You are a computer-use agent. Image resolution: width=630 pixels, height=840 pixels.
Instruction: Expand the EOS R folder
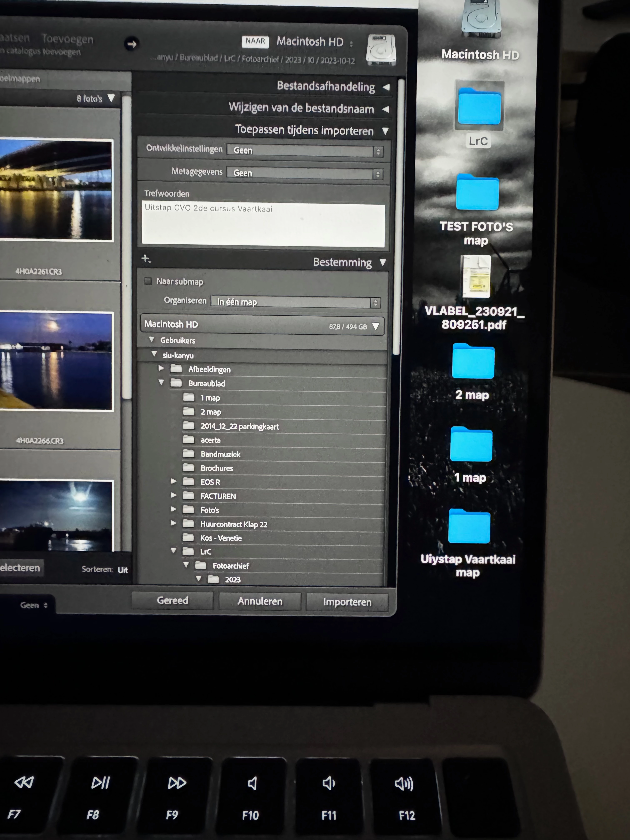(x=174, y=481)
